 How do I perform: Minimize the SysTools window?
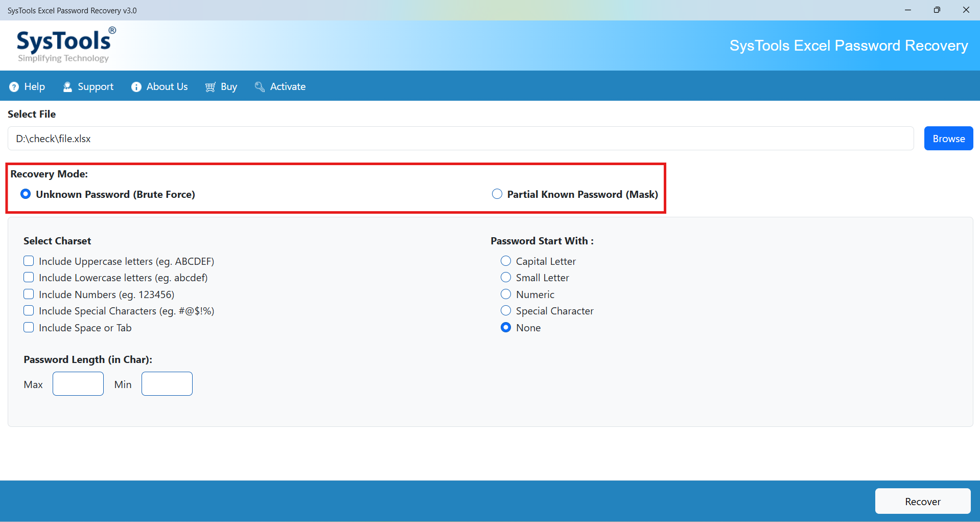coord(908,10)
